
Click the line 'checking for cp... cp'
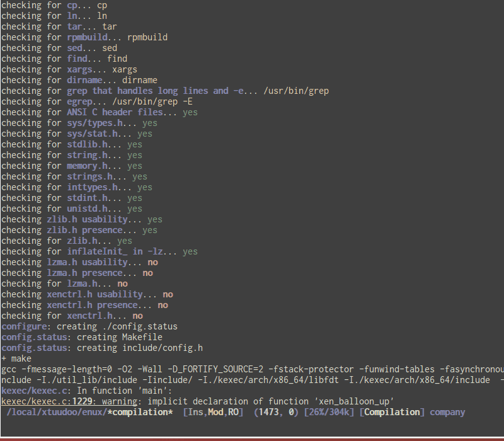tap(54, 5)
